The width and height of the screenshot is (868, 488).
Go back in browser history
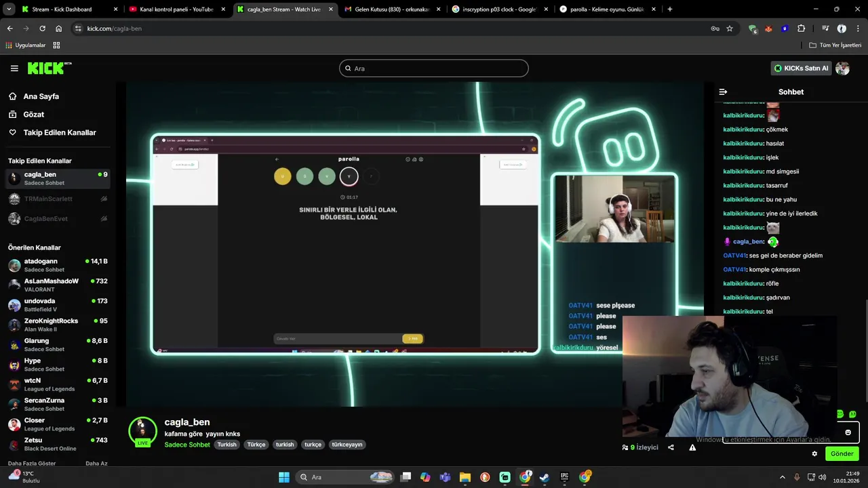(9, 28)
